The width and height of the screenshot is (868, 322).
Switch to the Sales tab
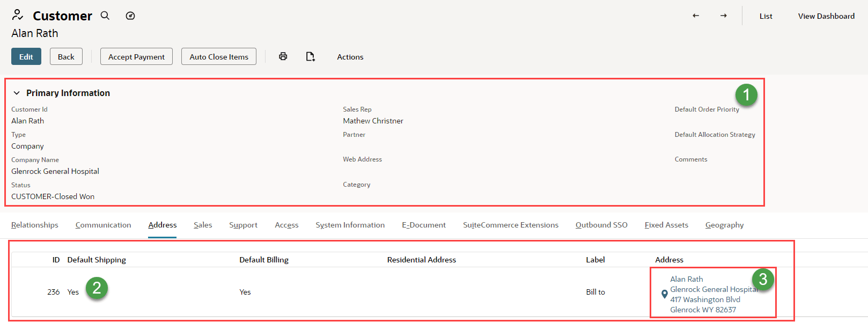pos(203,225)
